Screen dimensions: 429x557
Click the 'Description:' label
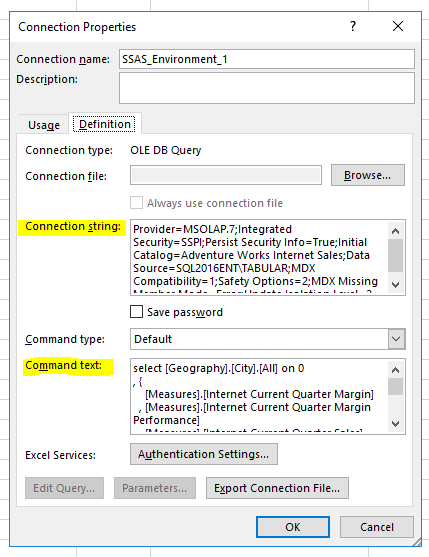pyautogui.click(x=47, y=79)
